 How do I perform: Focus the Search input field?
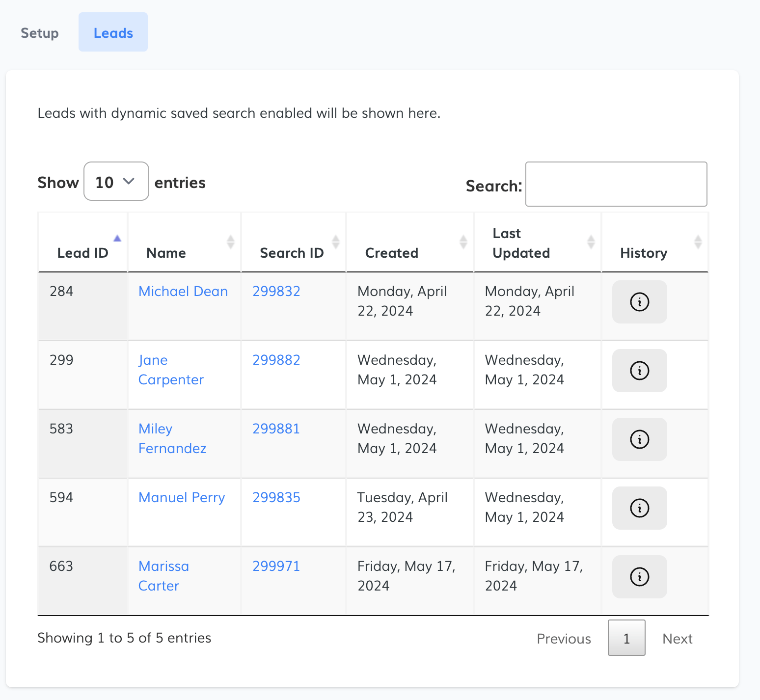(x=616, y=184)
